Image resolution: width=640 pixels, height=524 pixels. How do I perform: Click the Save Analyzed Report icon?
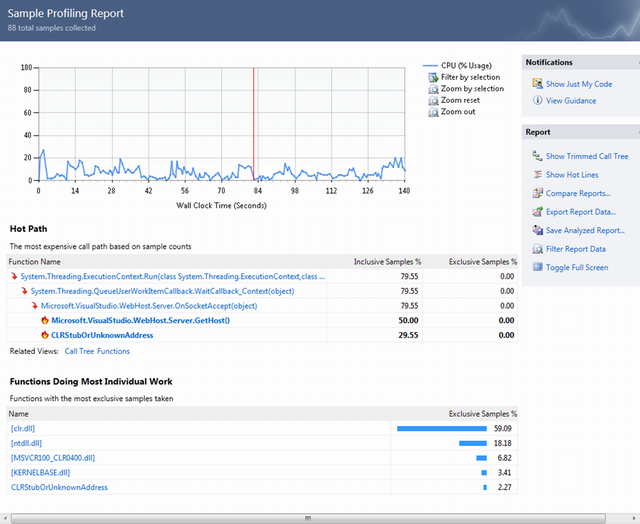click(x=538, y=230)
